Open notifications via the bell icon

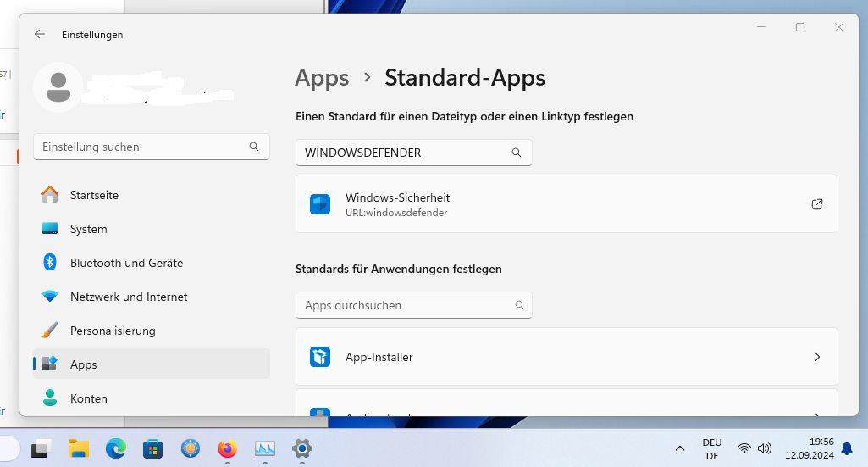[847, 448]
